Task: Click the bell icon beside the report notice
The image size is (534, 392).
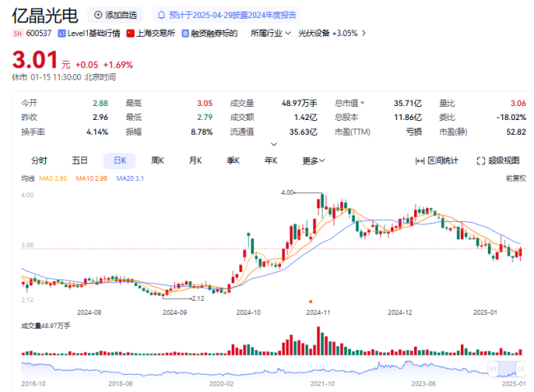Action: point(161,15)
